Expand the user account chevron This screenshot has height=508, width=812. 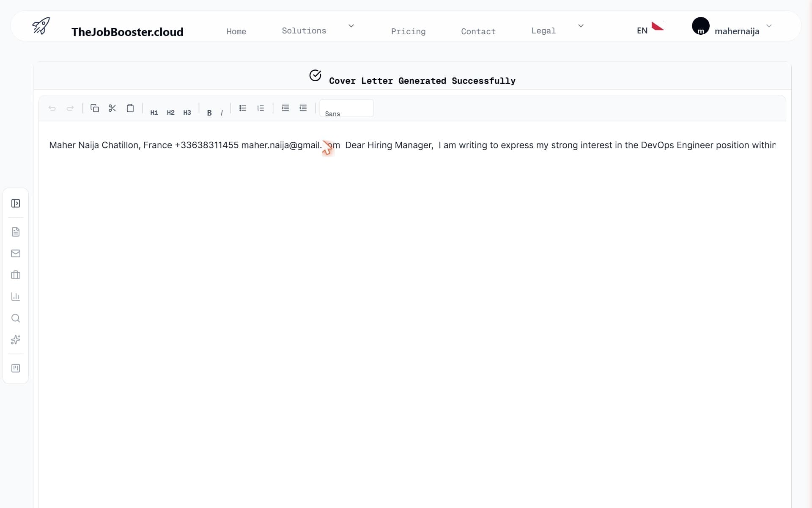[769, 26]
